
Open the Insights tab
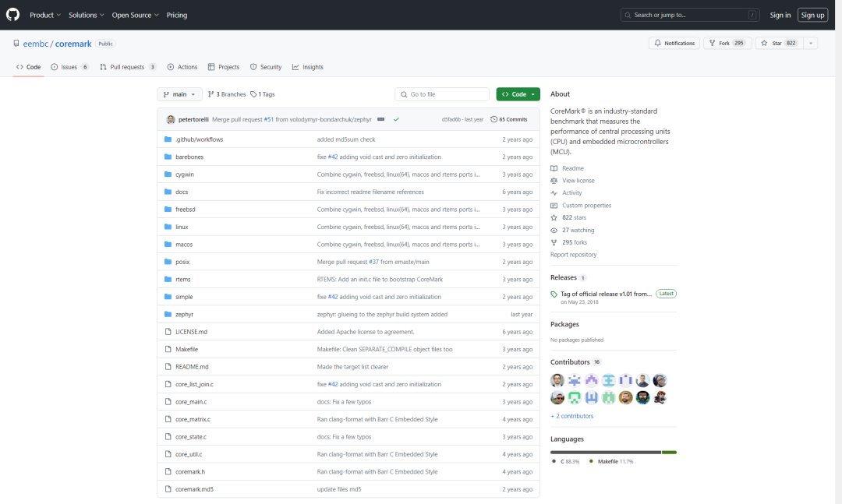click(x=308, y=67)
